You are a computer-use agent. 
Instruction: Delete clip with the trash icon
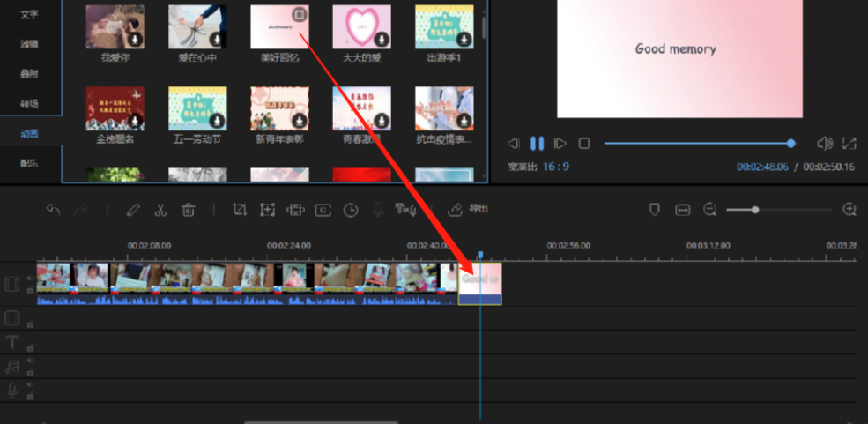(188, 210)
